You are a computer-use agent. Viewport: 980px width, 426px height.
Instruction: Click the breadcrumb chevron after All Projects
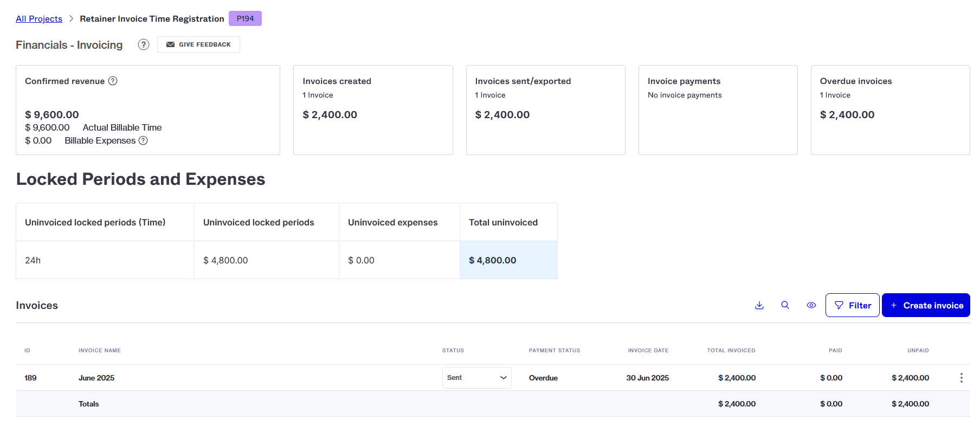[71, 18]
